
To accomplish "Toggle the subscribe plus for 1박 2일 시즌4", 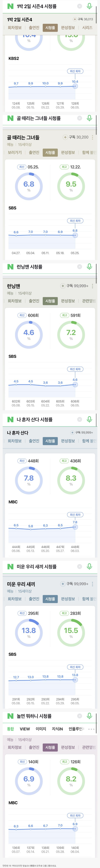I will click(x=75, y=19).
